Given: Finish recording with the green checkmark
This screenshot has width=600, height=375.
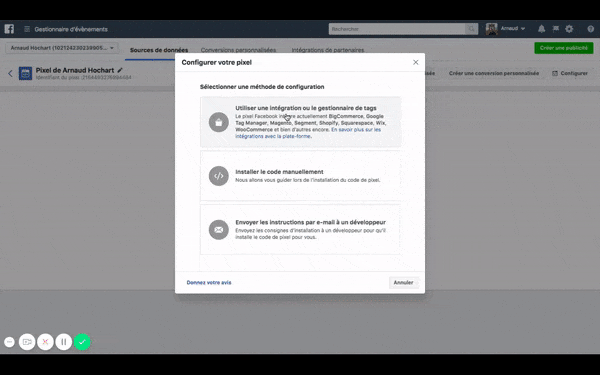Looking at the screenshot, I should click(82, 342).
